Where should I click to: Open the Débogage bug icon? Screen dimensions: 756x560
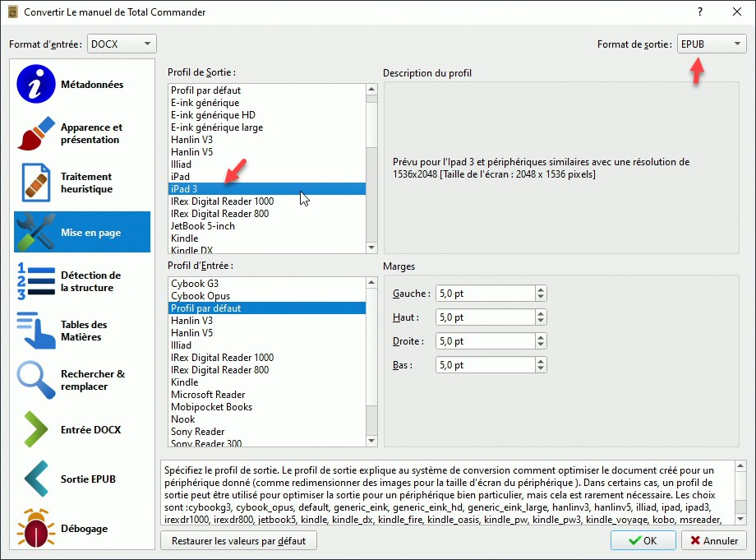[35, 528]
